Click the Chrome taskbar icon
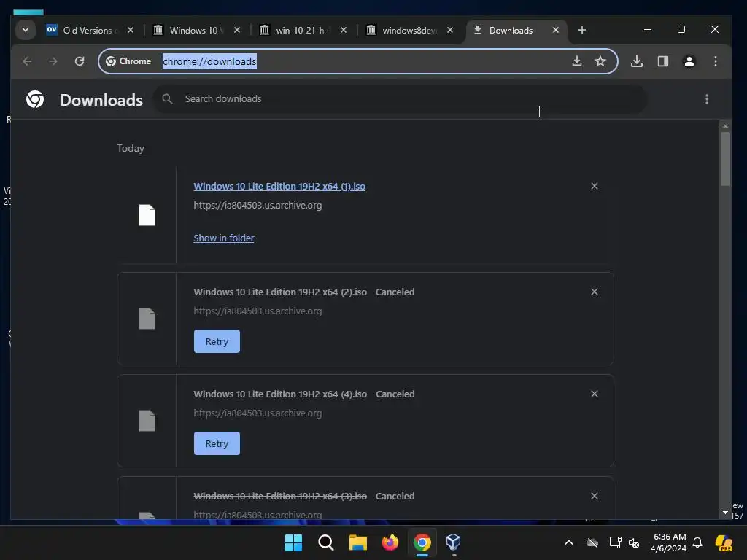The height and width of the screenshot is (560, 747). (422, 542)
